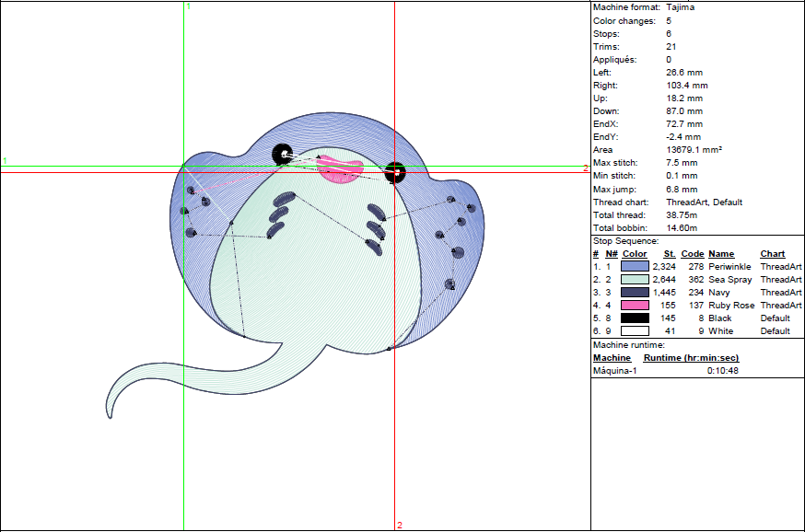The width and height of the screenshot is (805, 532).
Task: Click the 'Code' column header
Action: pos(692,253)
